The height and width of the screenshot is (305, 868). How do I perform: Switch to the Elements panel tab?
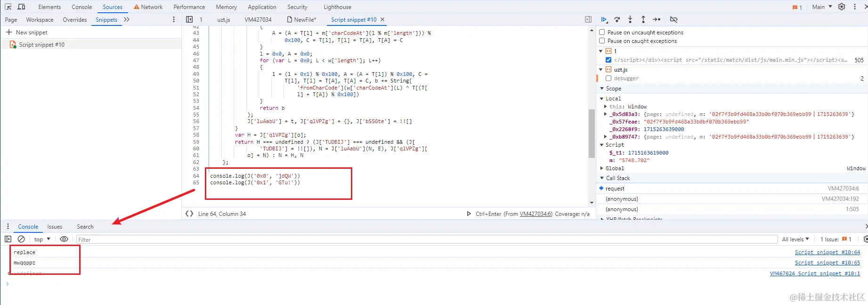click(49, 7)
